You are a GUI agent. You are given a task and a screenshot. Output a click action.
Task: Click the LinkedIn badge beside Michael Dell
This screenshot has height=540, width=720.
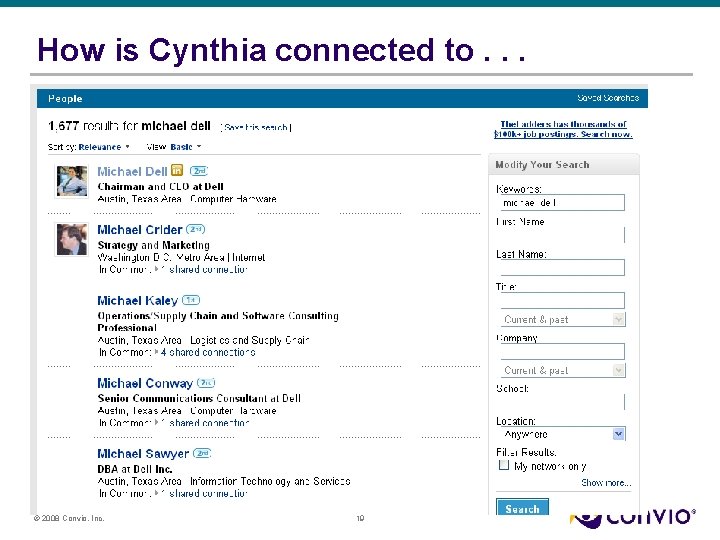coord(177,170)
